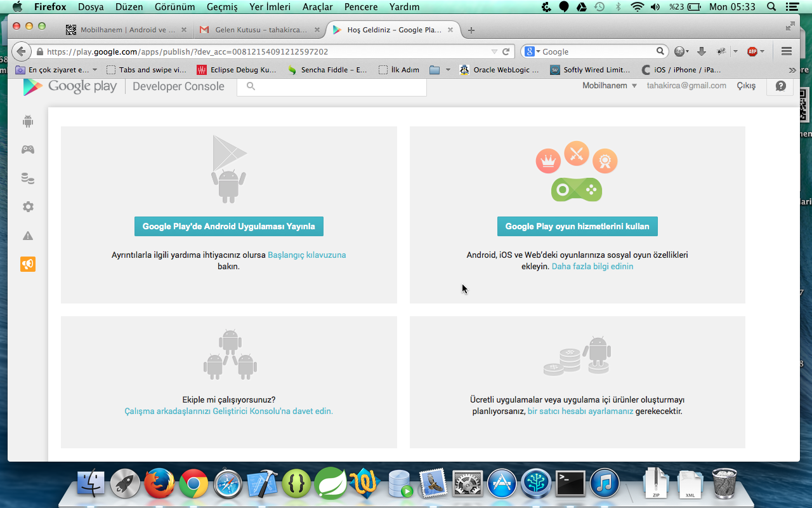Click Çalışma arkadaşlarınızı davet edin link

pos(229,411)
